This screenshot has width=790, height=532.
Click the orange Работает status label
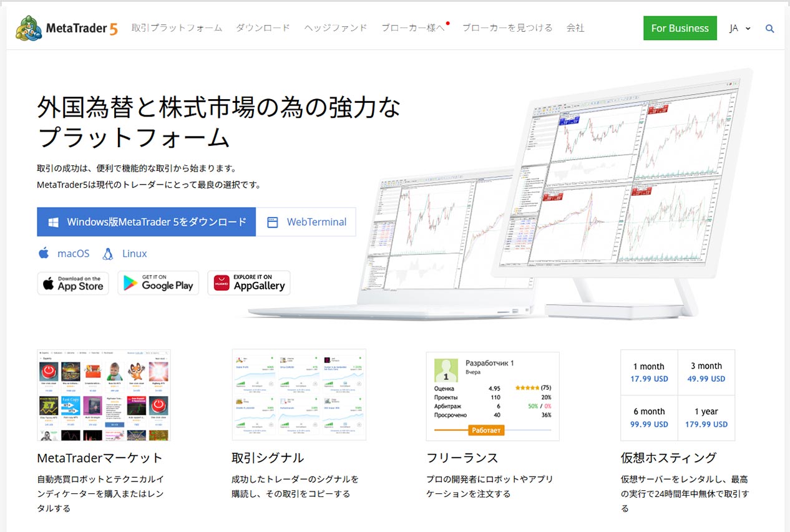click(486, 430)
